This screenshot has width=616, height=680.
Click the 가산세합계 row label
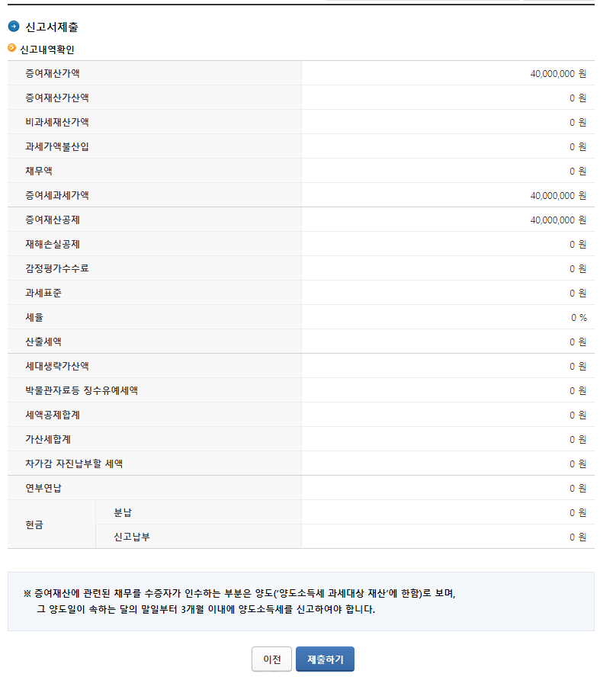(48, 439)
